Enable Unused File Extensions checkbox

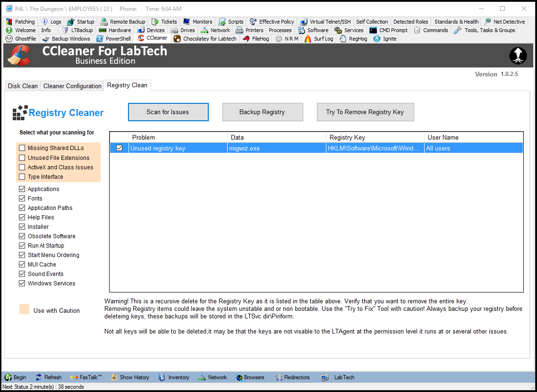22,158
